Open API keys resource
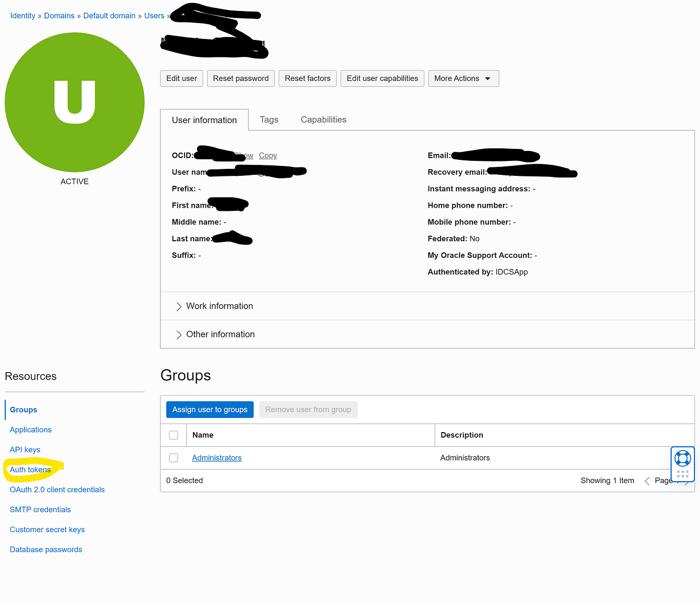The image size is (700, 604). point(25,450)
